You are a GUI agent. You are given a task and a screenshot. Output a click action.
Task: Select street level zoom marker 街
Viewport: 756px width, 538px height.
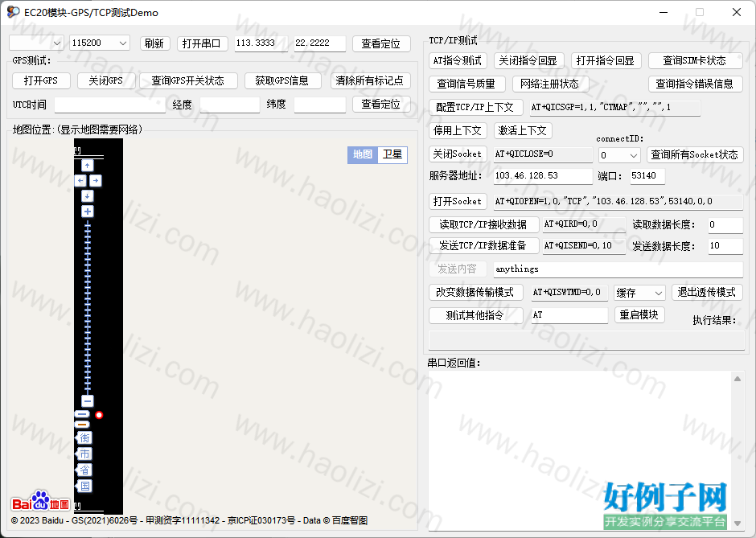pyautogui.click(x=84, y=437)
